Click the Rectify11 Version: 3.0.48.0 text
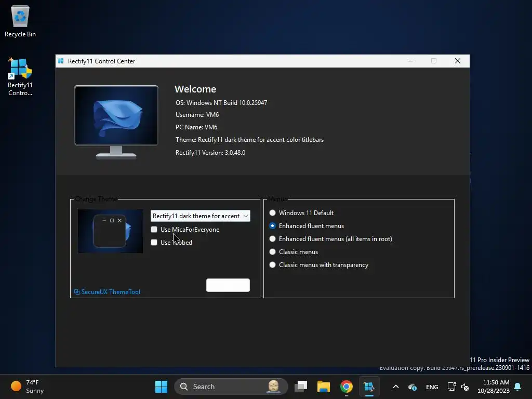Image resolution: width=532 pixels, height=399 pixels. point(210,153)
